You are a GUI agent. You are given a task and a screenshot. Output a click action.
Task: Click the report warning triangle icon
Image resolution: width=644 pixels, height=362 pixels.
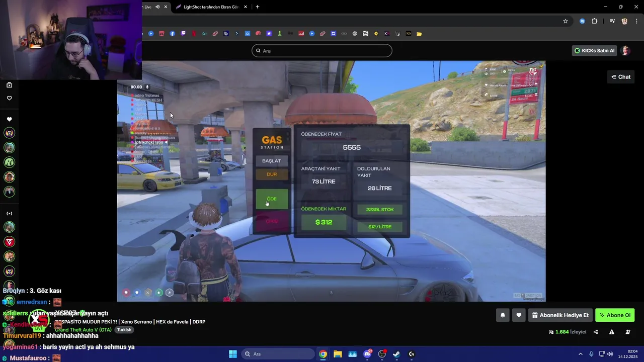(612, 332)
